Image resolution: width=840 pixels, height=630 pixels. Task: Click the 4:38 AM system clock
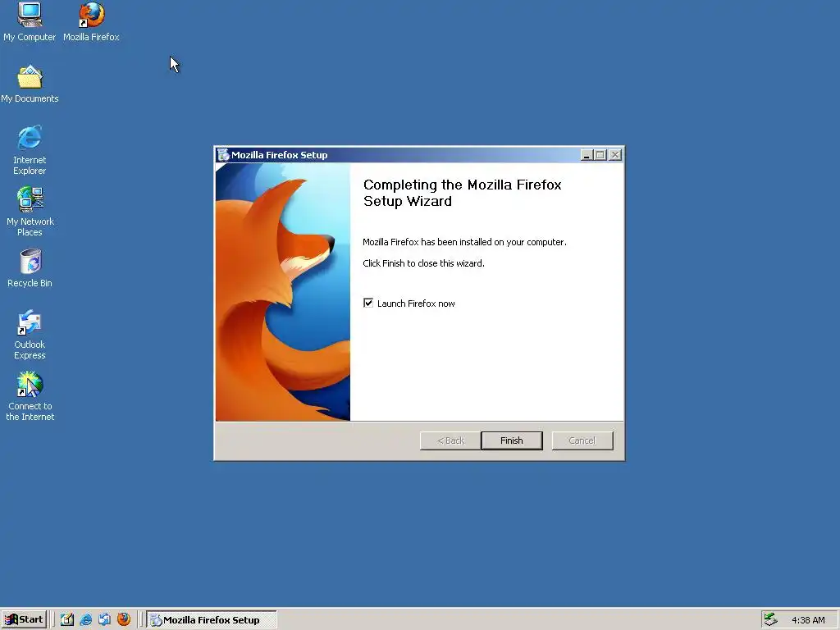[808, 620]
